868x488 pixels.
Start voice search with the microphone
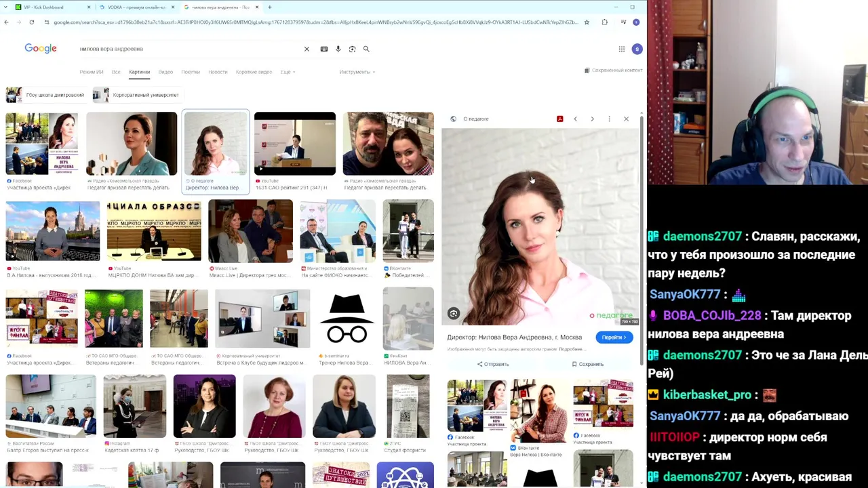tap(338, 49)
